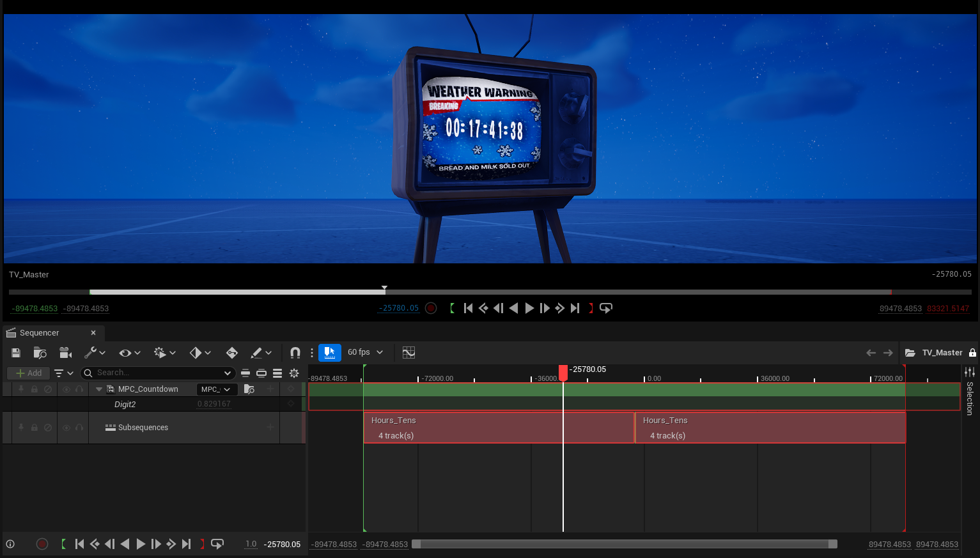Screen dimensions: 980x558
Task: Lock the MPC_Countdown track
Action: pos(34,389)
